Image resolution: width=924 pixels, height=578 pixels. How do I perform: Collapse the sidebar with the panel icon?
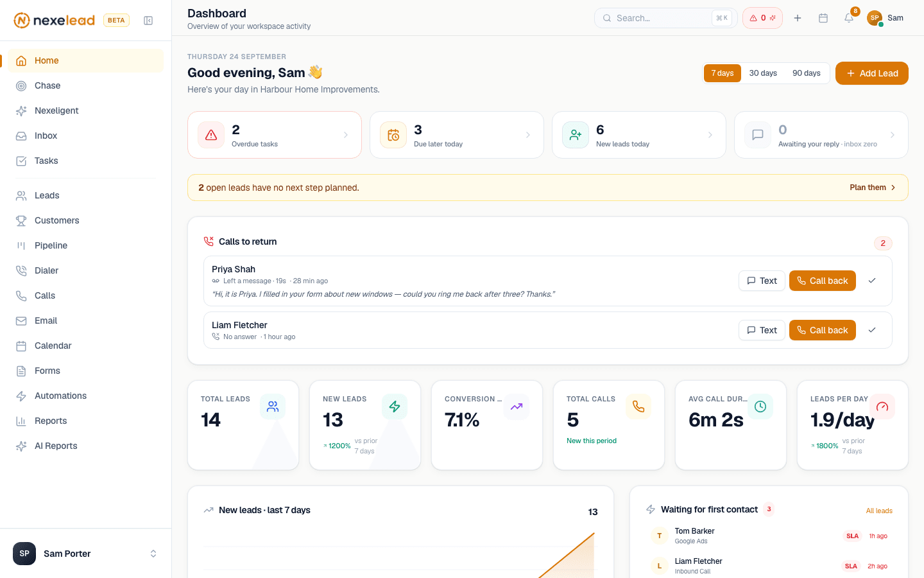(148, 21)
